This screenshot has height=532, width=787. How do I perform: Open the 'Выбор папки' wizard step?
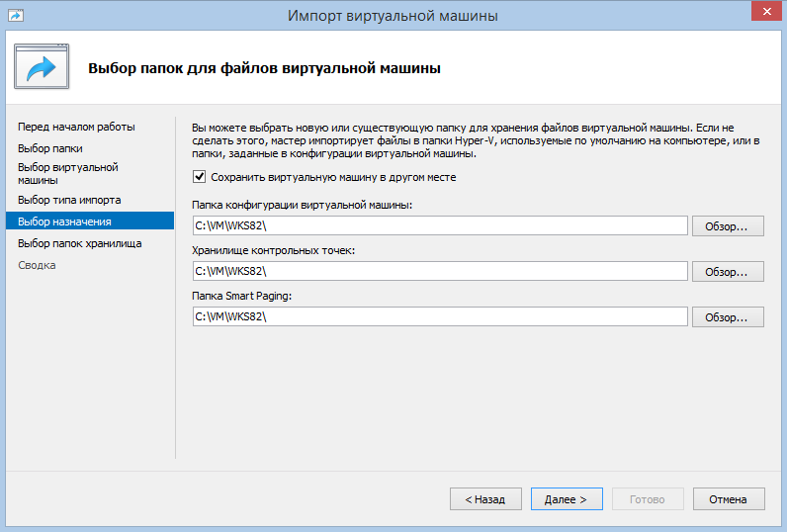click(x=48, y=148)
